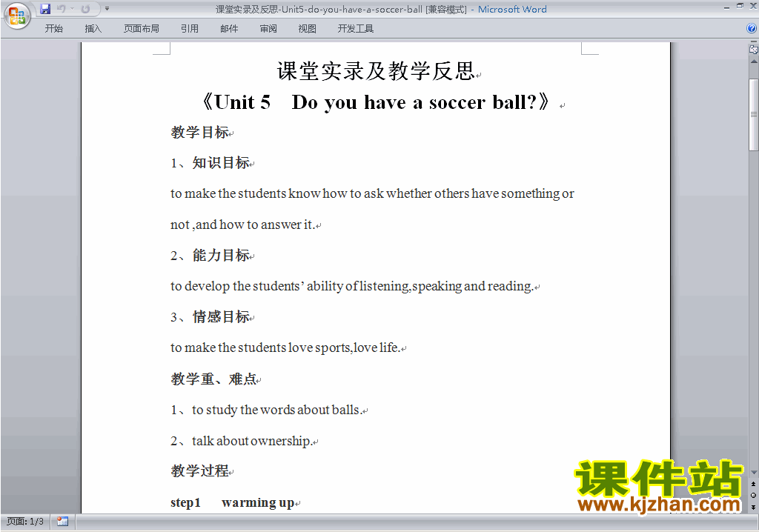The height and width of the screenshot is (532, 759).
Task: Open the 插入 ribbon tab
Action: [93, 29]
